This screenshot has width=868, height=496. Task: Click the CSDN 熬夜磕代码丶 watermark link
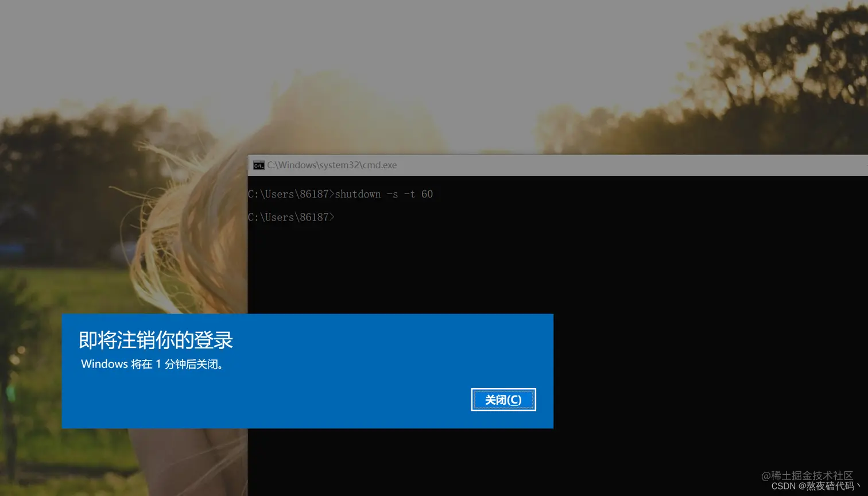pyautogui.click(x=811, y=486)
